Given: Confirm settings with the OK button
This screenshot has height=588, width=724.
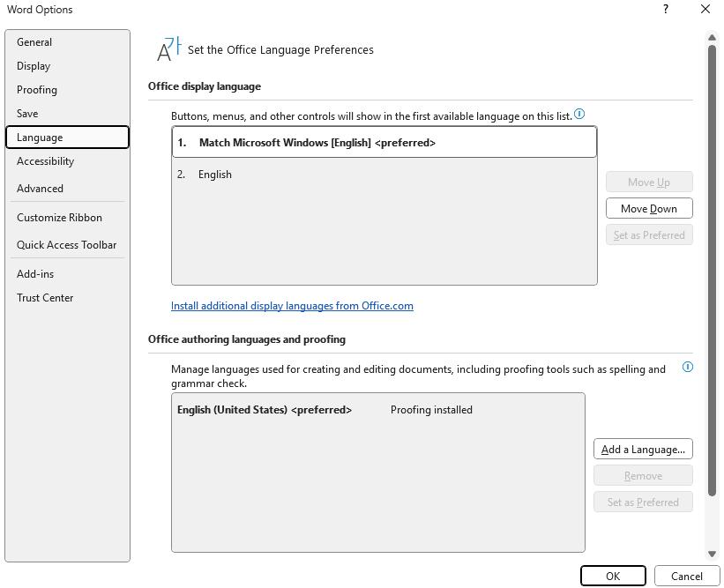Looking at the screenshot, I should click(613, 576).
